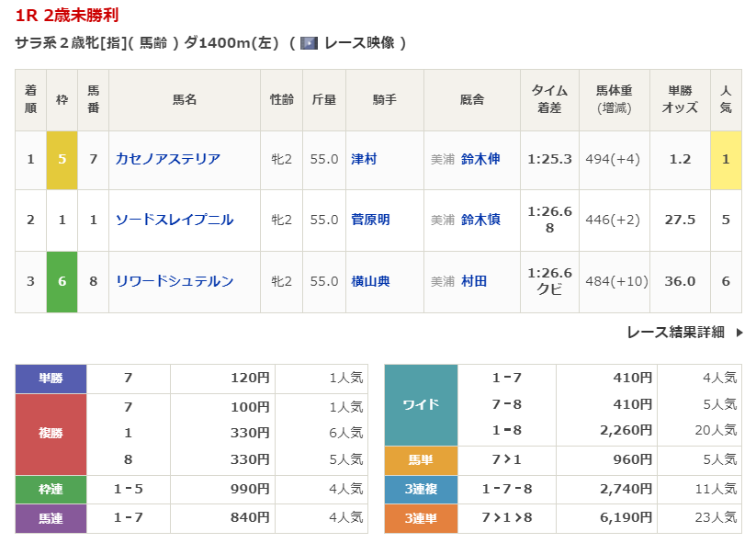
Task: Open horse カセノアステリア profile
Action: 168,159
